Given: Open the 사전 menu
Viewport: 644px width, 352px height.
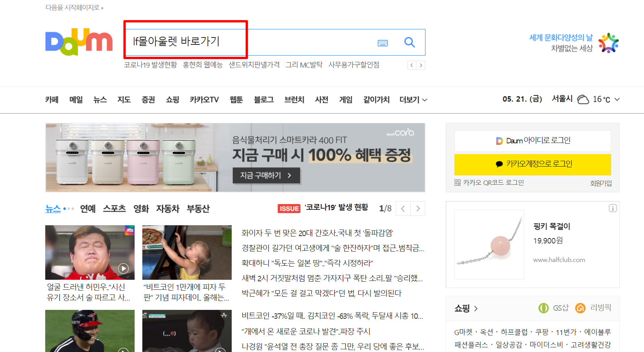Looking at the screenshot, I should coord(321,100).
